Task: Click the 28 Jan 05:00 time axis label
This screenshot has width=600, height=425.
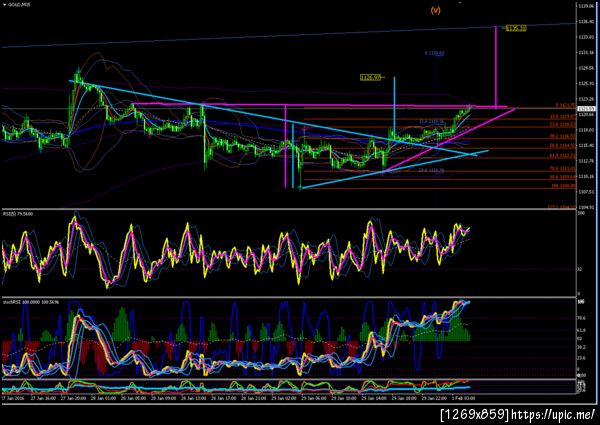Action: [134, 398]
